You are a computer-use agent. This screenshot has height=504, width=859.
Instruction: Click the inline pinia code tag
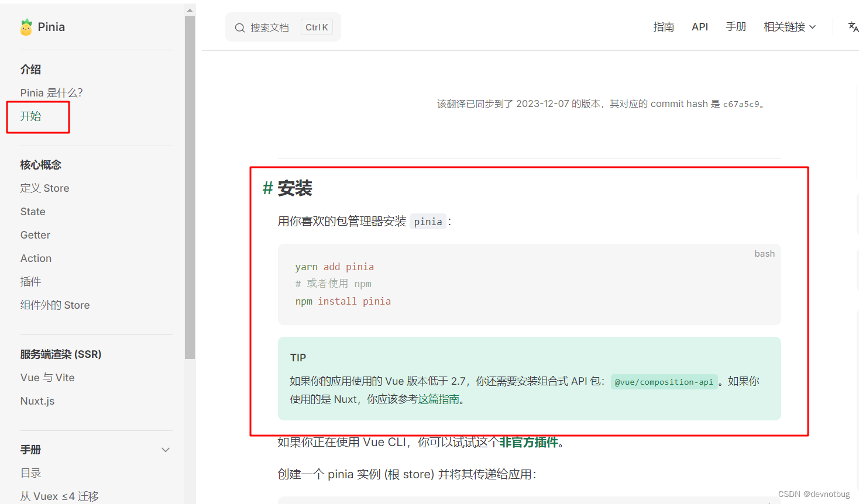[x=428, y=222]
